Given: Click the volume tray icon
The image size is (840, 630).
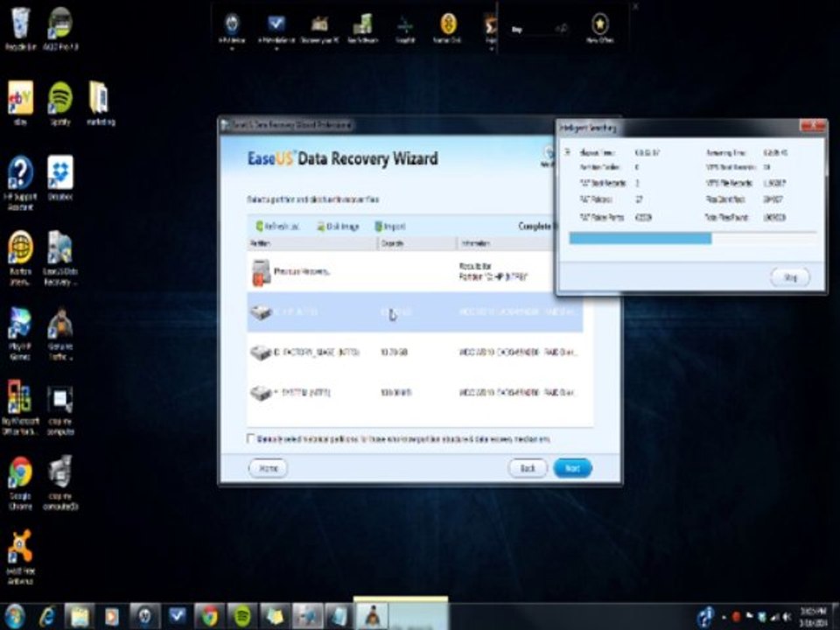Looking at the screenshot, I should click(x=787, y=617).
